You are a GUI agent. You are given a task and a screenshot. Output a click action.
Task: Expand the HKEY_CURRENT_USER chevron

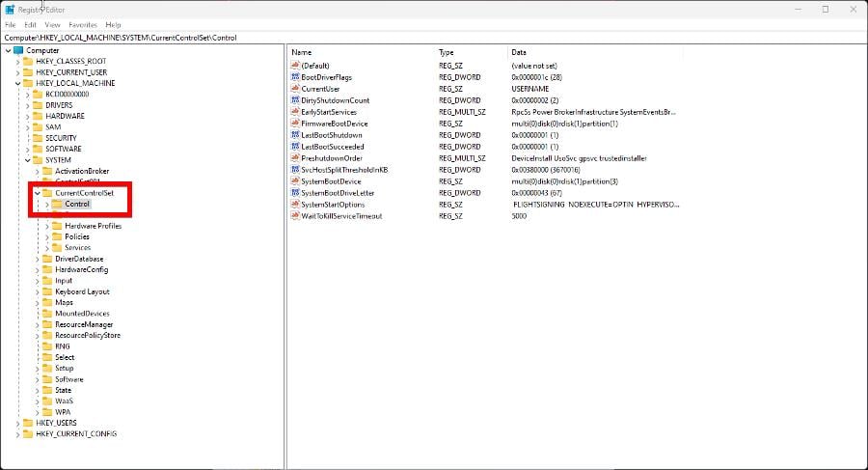(x=17, y=72)
